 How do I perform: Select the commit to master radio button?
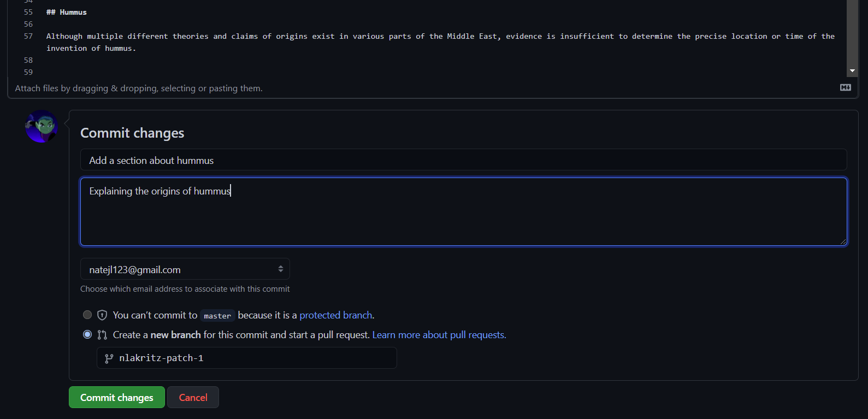coord(87,315)
